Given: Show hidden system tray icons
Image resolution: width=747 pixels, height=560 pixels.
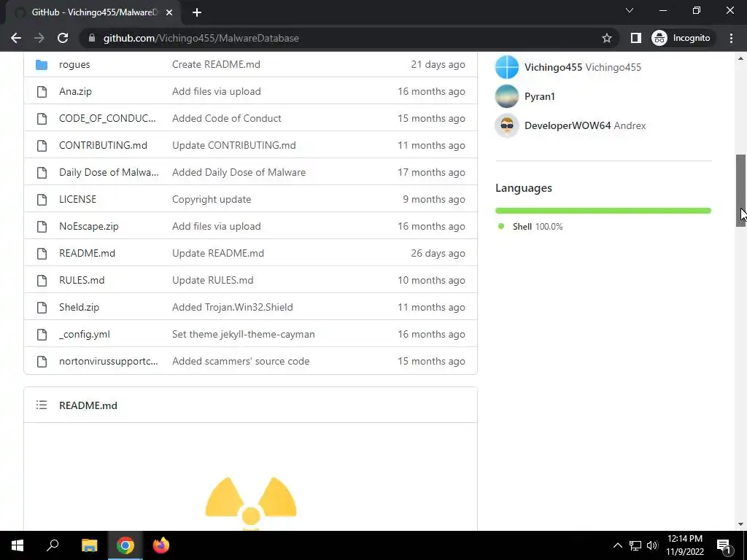Looking at the screenshot, I should coord(617,545).
